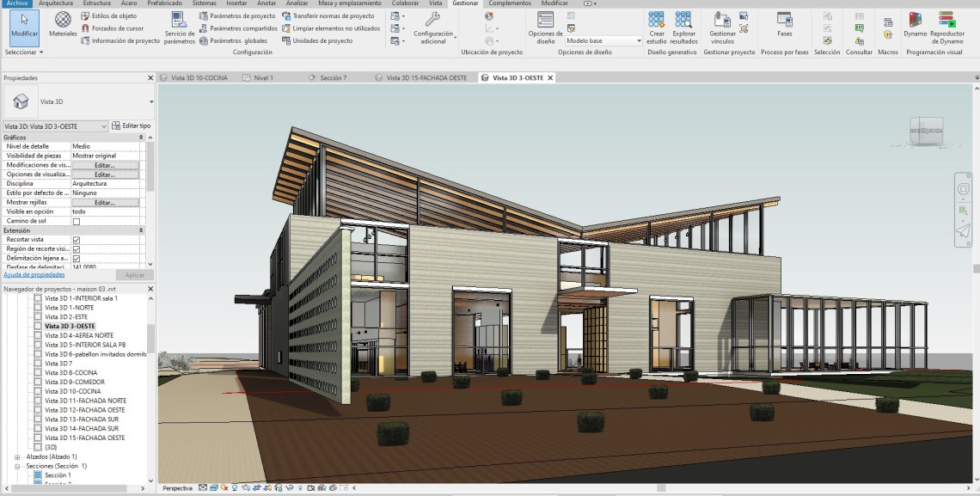Image resolution: width=980 pixels, height=496 pixels.
Task: Click Editar tipo button
Action: (x=132, y=126)
